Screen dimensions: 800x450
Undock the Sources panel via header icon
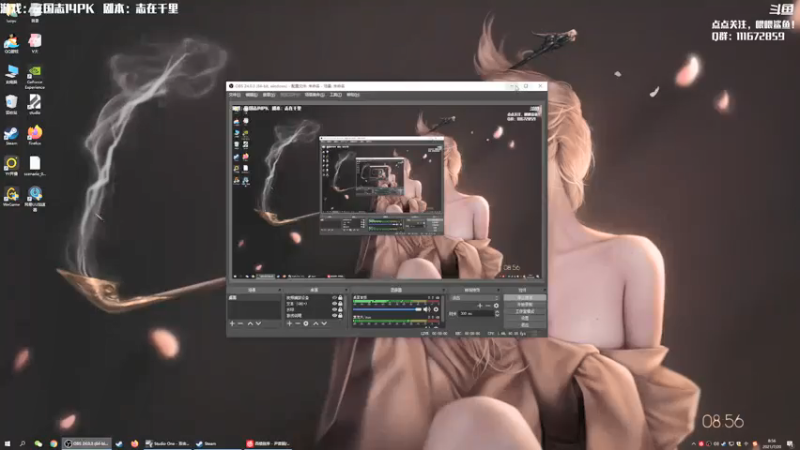[x=346, y=290]
